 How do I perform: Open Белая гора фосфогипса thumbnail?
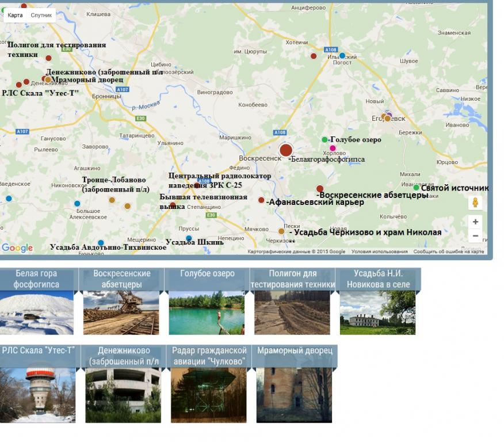point(37,313)
